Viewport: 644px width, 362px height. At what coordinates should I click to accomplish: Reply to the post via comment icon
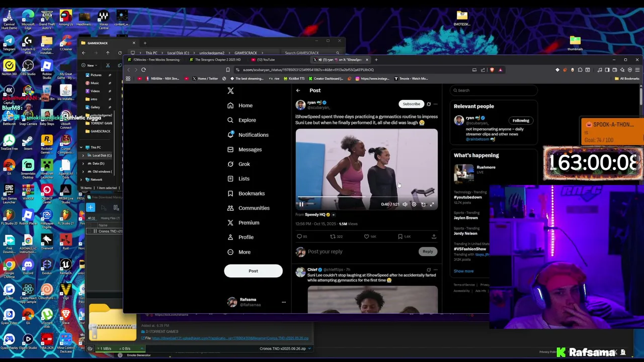click(299, 236)
